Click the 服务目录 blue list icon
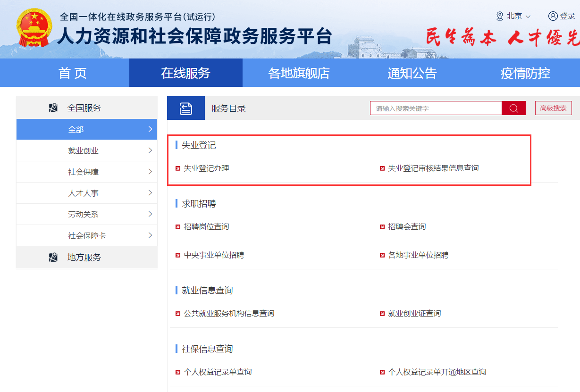 point(186,108)
